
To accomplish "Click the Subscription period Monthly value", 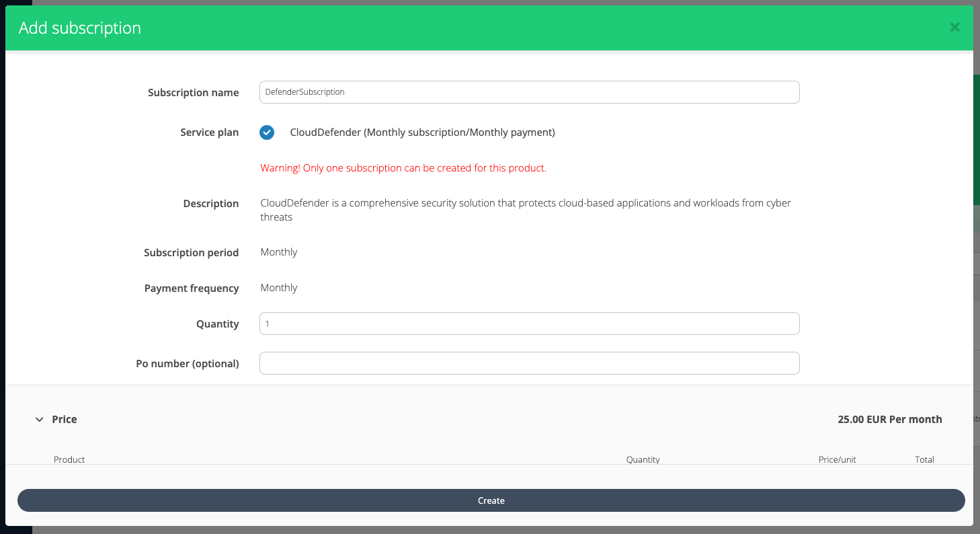I will coord(279,252).
